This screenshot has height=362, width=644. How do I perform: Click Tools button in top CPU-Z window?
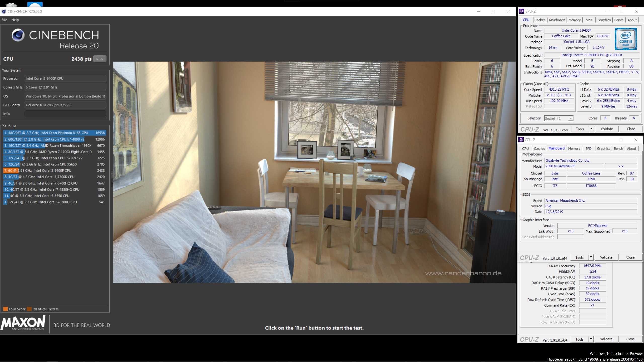[580, 129]
